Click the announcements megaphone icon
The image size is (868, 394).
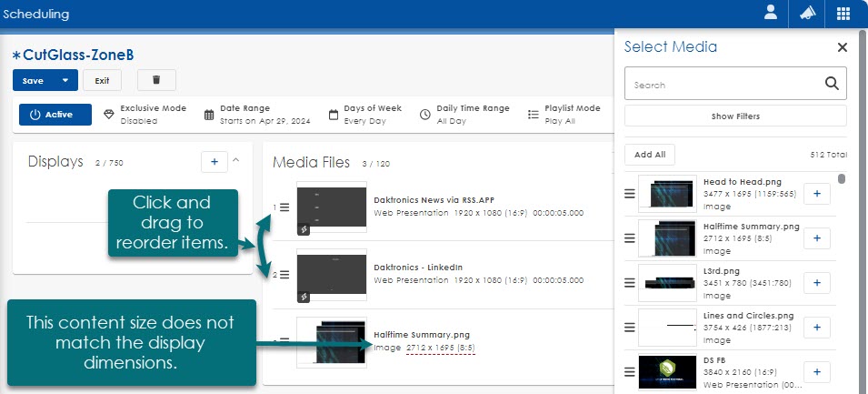coord(807,14)
